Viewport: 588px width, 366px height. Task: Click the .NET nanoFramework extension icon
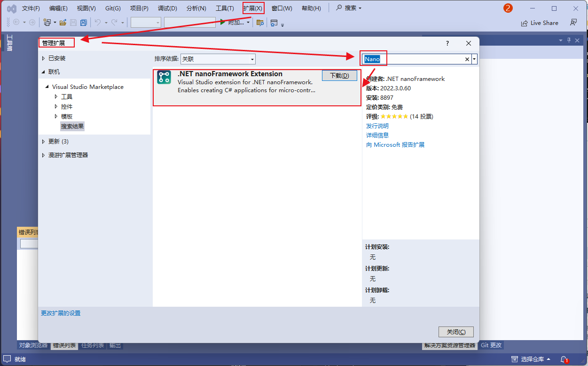[164, 78]
